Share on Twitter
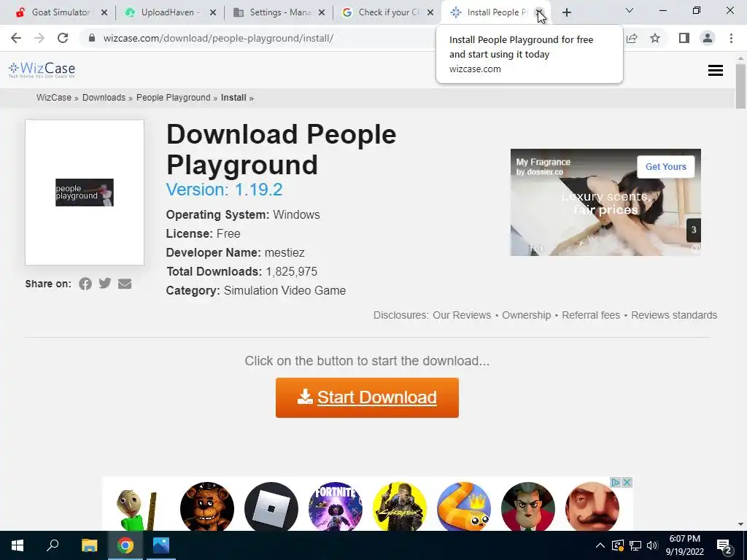Image resolution: width=747 pixels, height=560 pixels. pos(105,284)
